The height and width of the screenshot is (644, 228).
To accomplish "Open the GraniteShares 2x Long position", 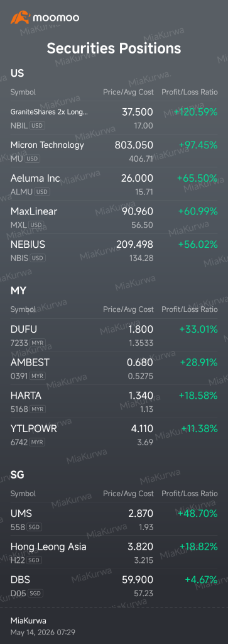I will point(114,118).
